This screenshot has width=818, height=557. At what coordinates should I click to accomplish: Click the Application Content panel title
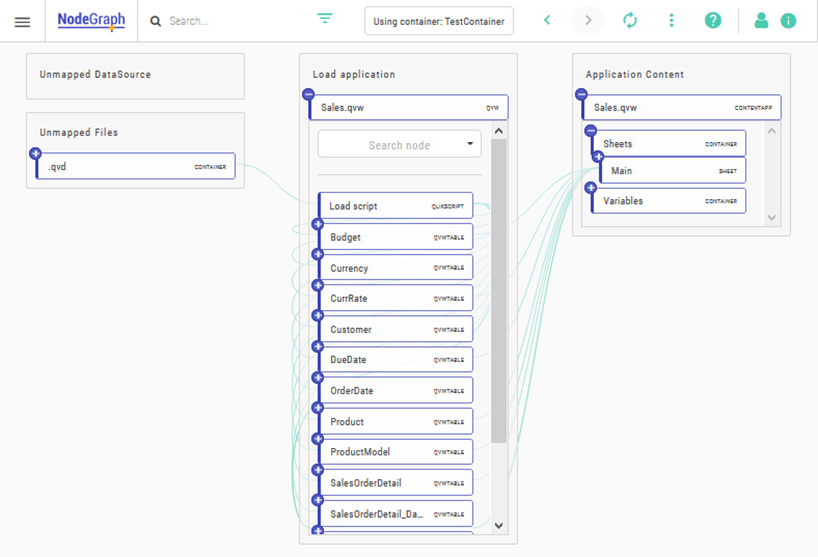tap(634, 75)
